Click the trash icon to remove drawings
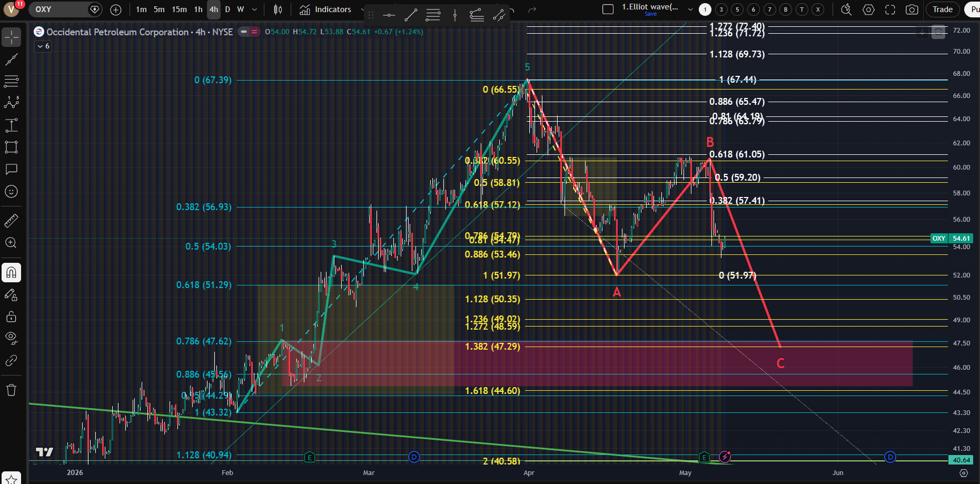The width and height of the screenshot is (980, 484). pyautogui.click(x=11, y=390)
